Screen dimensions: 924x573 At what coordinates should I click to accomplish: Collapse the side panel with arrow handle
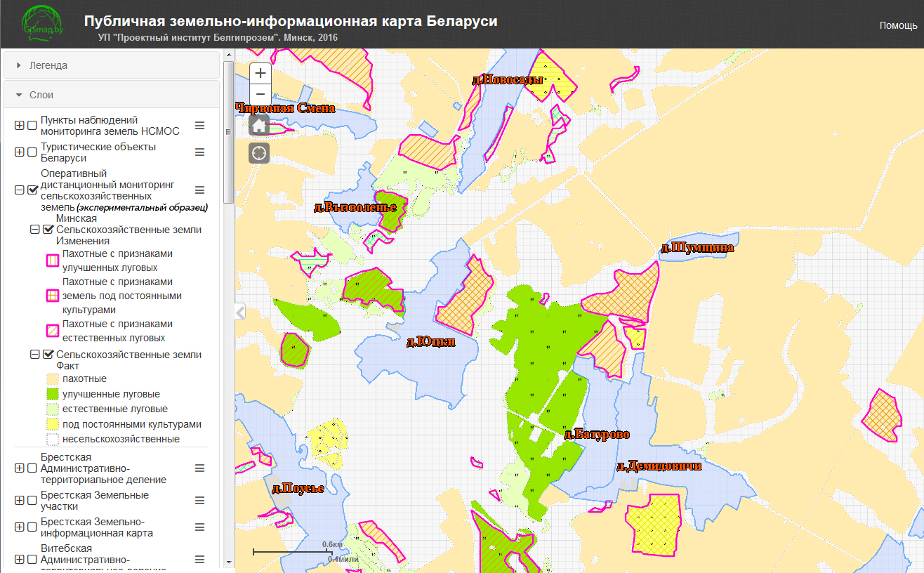point(240,312)
